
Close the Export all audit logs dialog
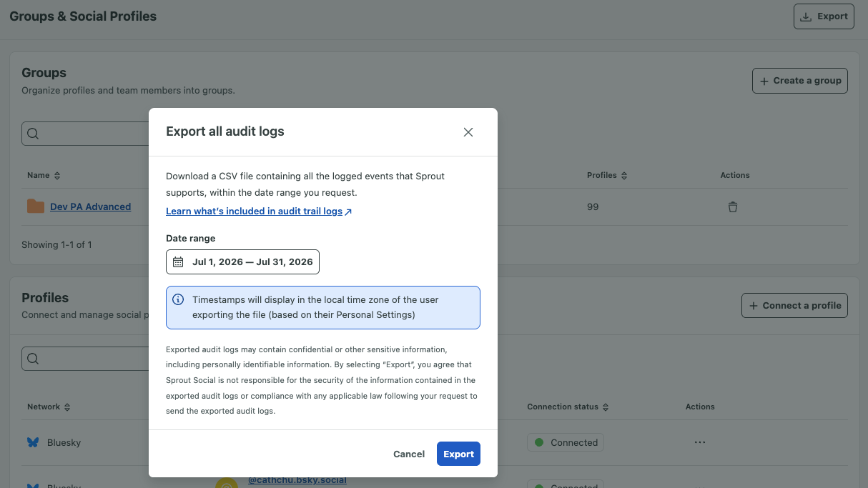(468, 132)
